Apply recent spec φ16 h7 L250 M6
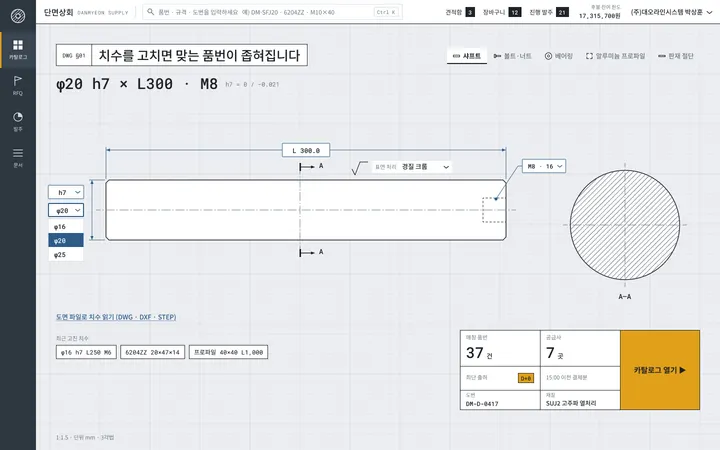The image size is (720, 450). tap(86, 352)
